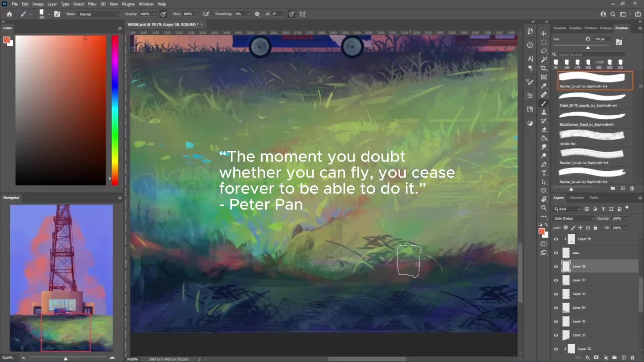Image resolution: width=644 pixels, height=362 pixels.
Task: Select the Pen tool
Action: point(544,164)
